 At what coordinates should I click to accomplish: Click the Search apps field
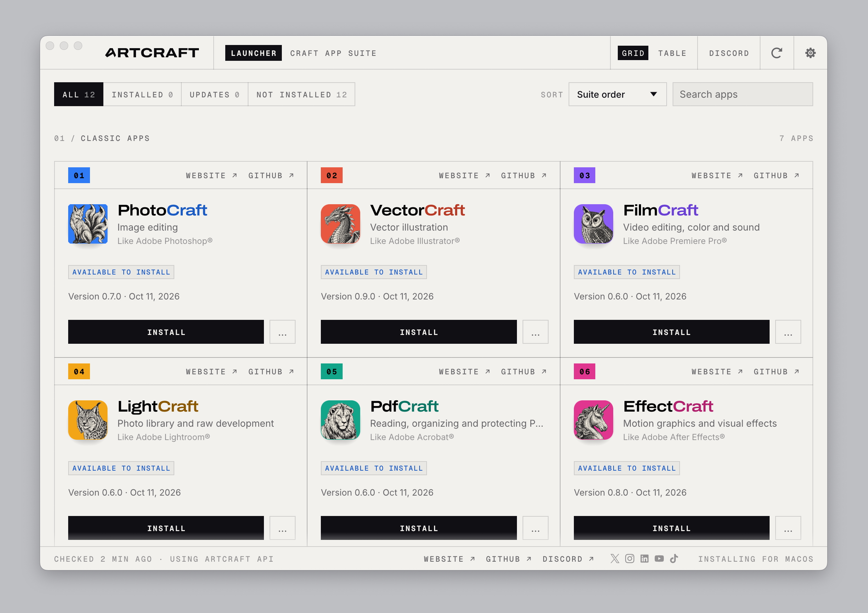click(743, 94)
